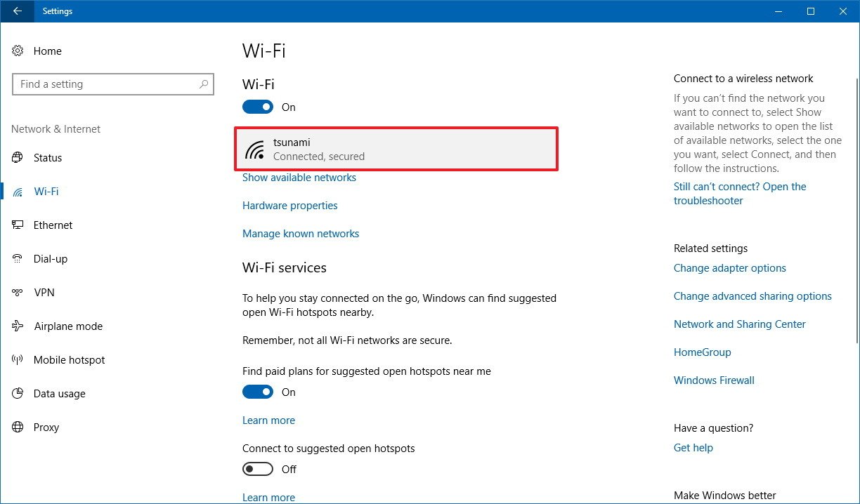Disable Find paid plans hotspot toggle
The height and width of the screenshot is (504, 860).
(x=258, y=392)
